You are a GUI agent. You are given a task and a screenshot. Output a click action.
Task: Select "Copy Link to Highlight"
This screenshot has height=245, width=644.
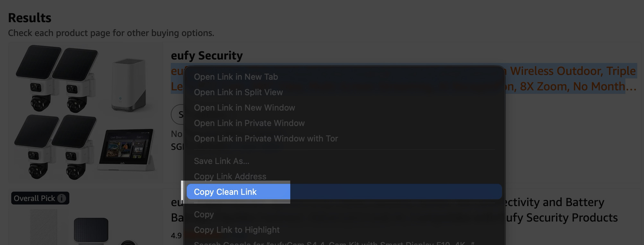[237, 230]
